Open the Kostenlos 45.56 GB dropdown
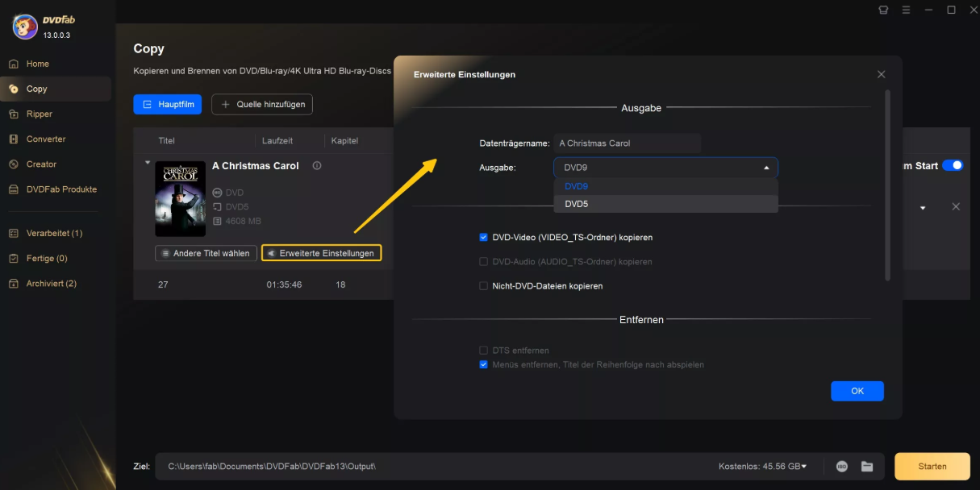 tap(762, 466)
